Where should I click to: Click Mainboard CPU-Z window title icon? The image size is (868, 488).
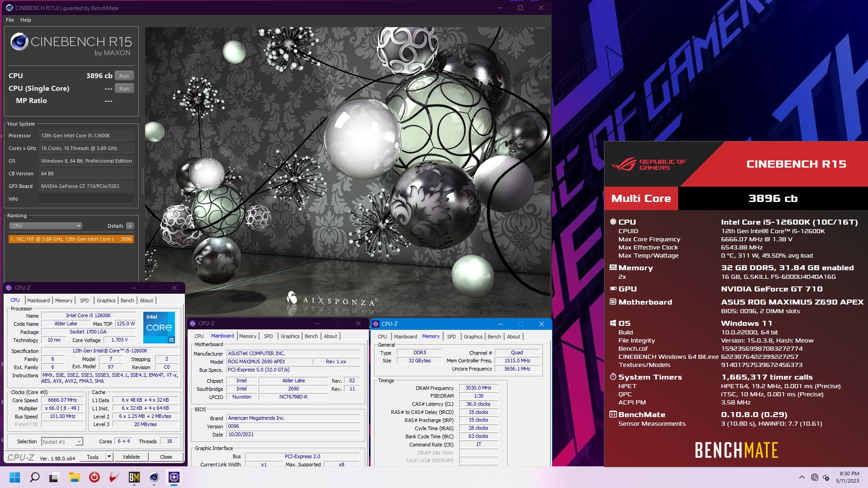click(193, 324)
